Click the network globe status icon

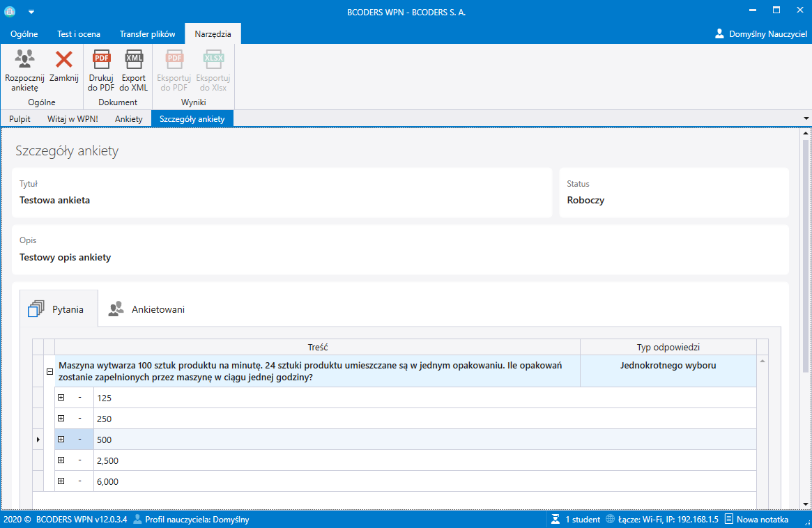(610, 519)
